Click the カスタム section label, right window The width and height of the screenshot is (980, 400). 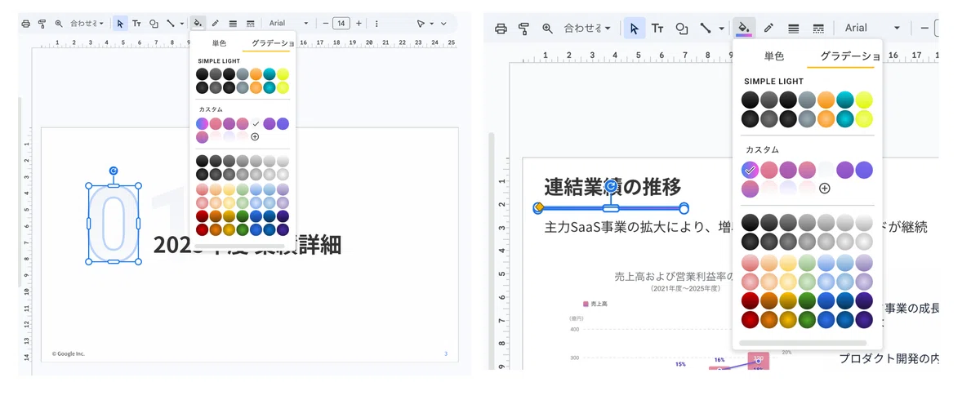762,150
